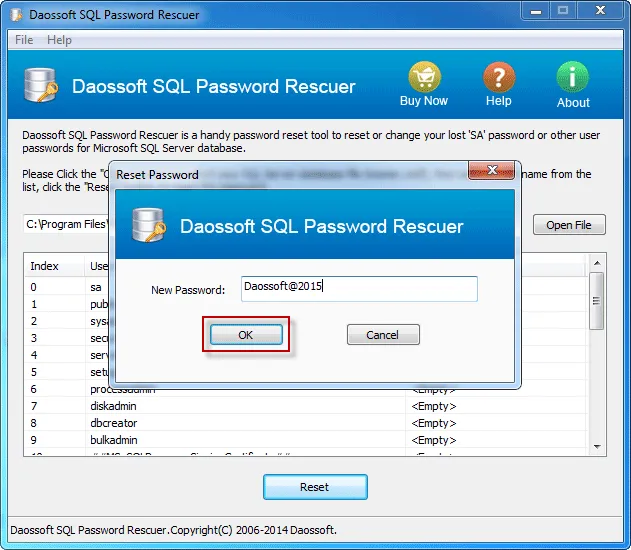The width and height of the screenshot is (631, 550).
Task: Confirm new password with OK button
Action: click(246, 335)
